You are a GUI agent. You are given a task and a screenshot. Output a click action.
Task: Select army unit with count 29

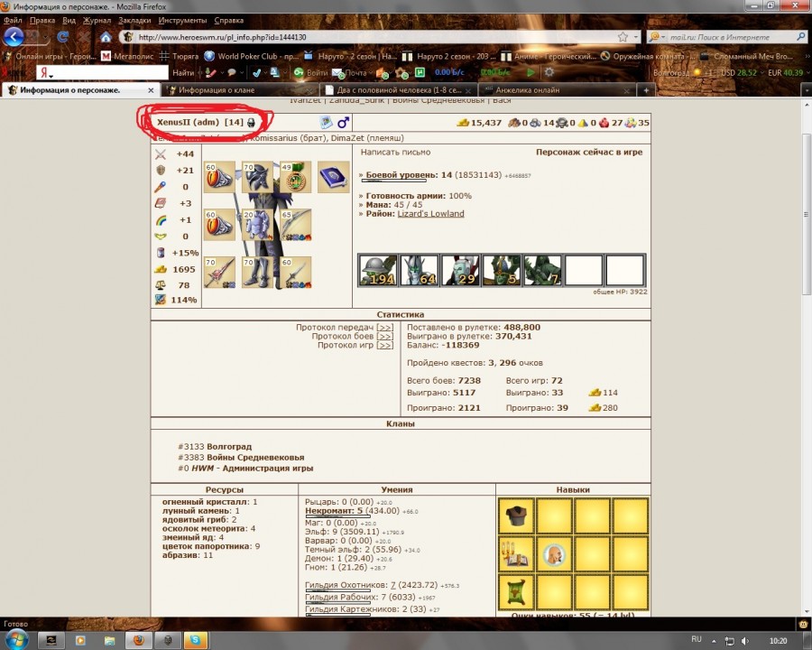[460, 270]
